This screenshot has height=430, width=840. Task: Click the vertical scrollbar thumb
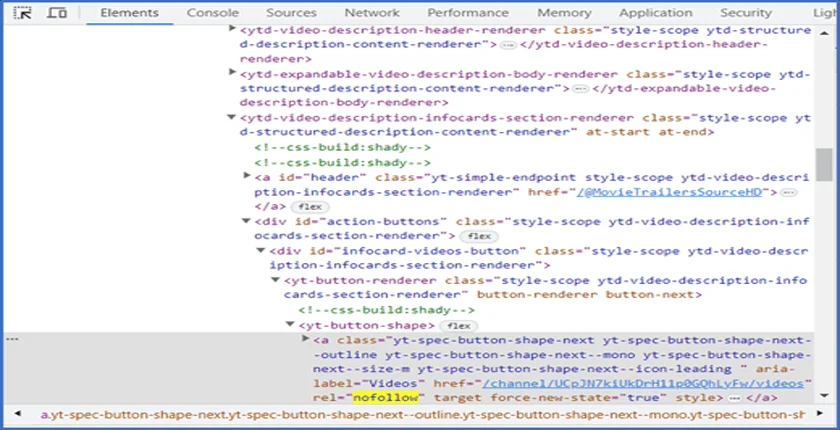824,165
